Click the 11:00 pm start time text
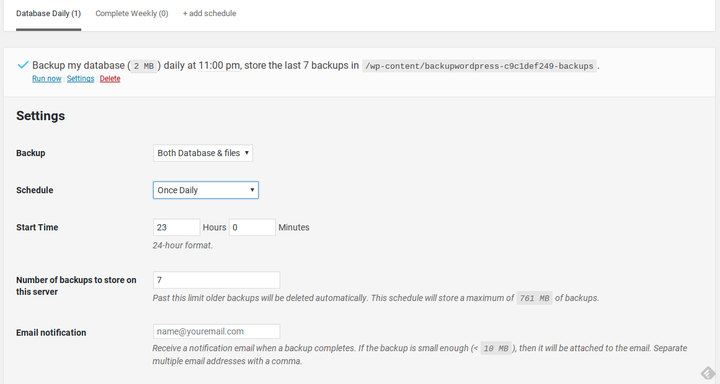720x384 pixels. 219,65
